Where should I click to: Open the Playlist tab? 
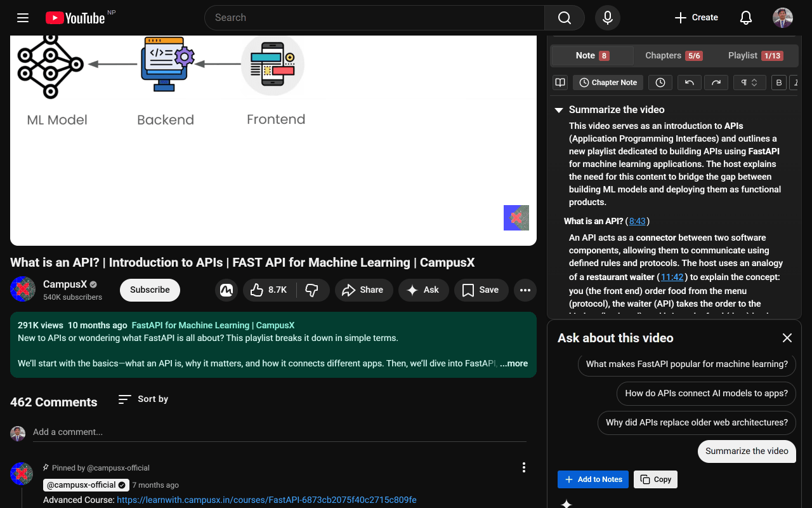click(x=756, y=55)
